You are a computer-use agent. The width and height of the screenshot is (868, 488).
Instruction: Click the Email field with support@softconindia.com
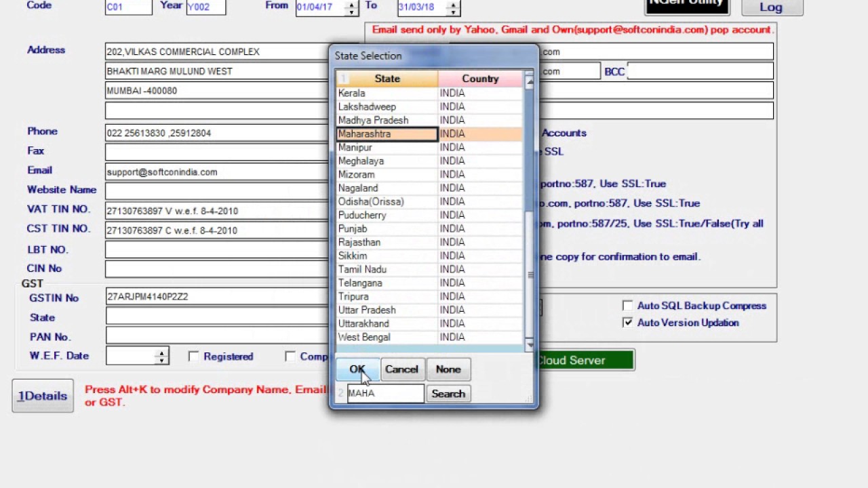pyautogui.click(x=217, y=172)
